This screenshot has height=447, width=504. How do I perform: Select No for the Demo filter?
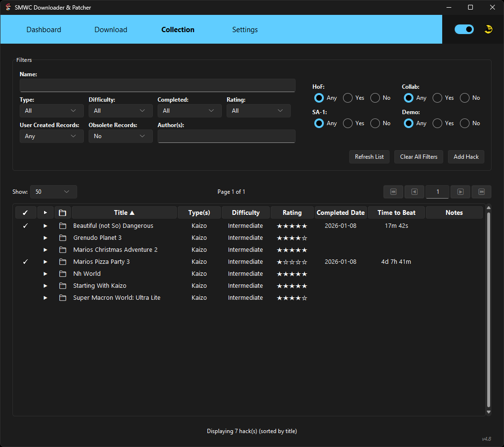[x=464, y=123]
